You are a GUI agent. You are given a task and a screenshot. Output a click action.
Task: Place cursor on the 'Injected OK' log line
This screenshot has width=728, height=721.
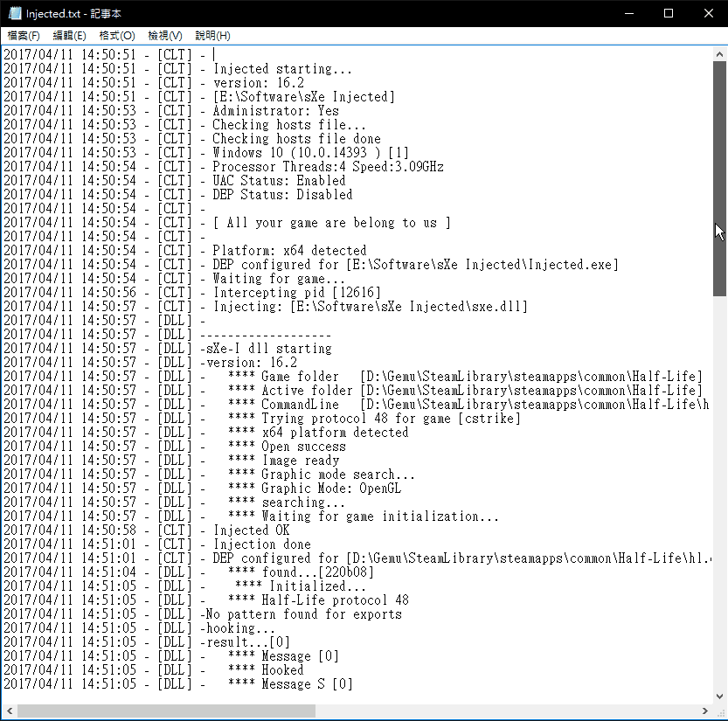pyautogui.click(x=251, y=530)
